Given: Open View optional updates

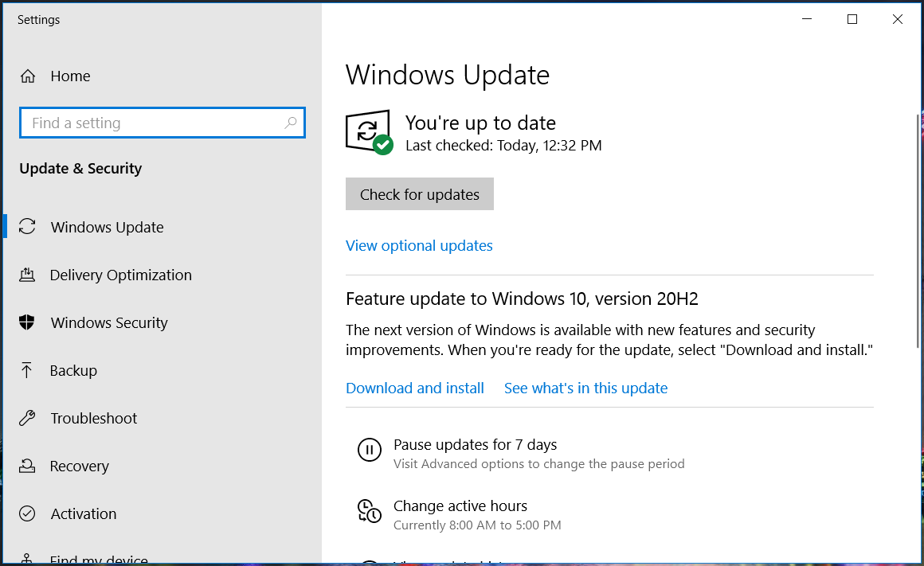Looking at the screenshot, I should point(419,245).
